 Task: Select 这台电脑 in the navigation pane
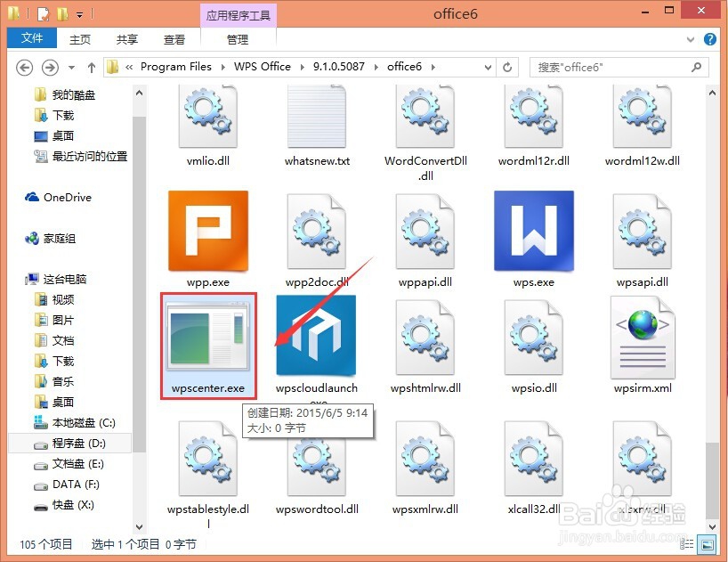click(56, 279)
